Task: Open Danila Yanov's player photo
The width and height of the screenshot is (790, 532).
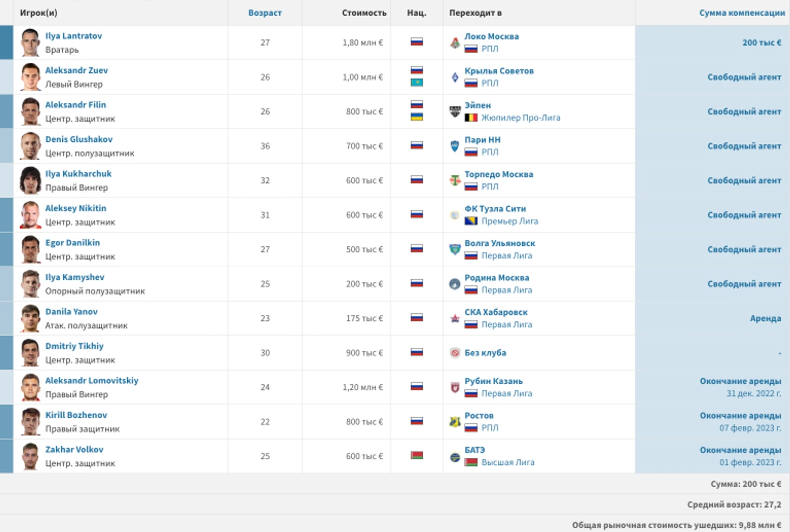Action: click(30, 318)
